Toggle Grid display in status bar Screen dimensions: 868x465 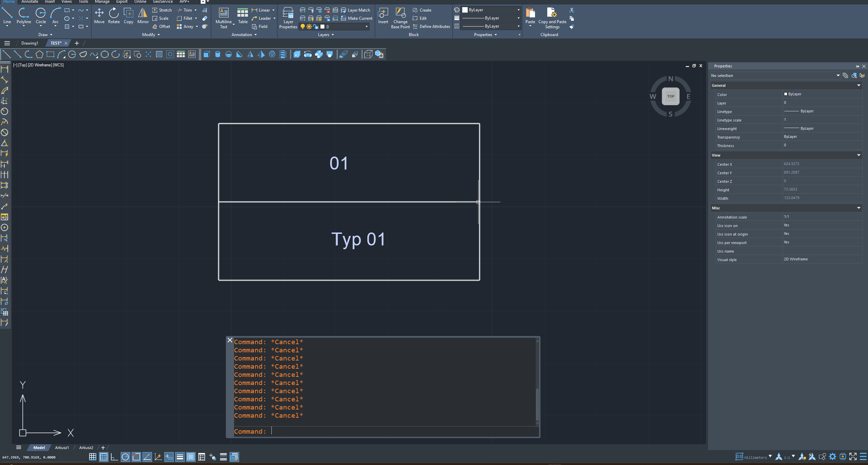coord(104,457)
